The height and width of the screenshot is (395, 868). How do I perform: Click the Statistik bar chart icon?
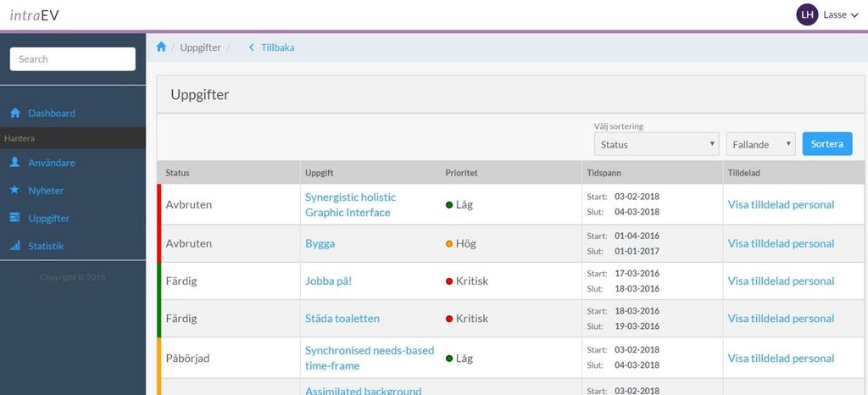[x=15, y=246]
